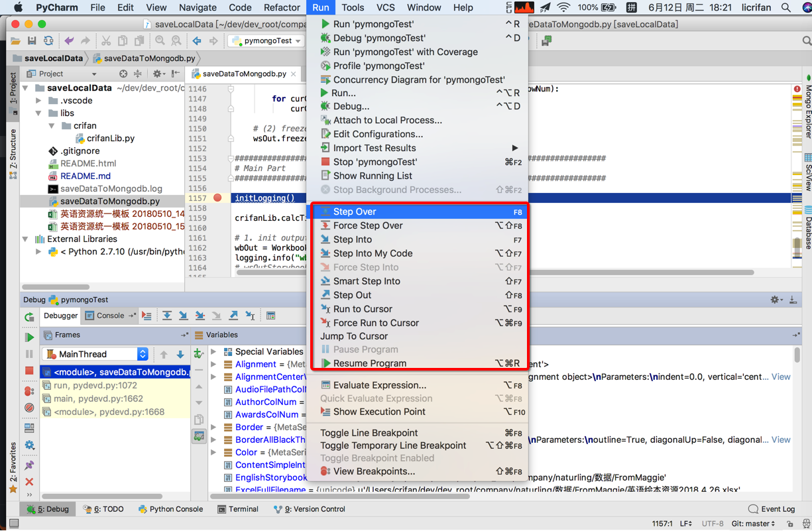This screenshot has width=812, height=531.
Task: Open View Breakpoints via the red dots icon
Action: (x=28, y=390)
